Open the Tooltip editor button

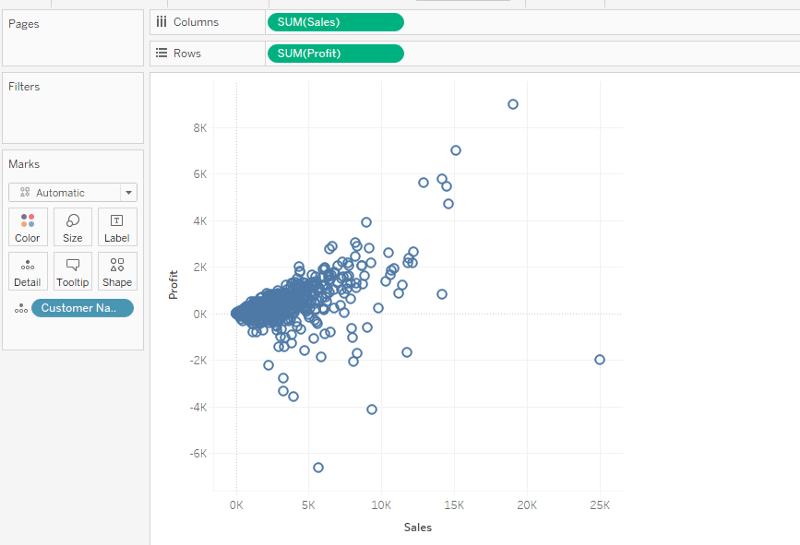73,271
